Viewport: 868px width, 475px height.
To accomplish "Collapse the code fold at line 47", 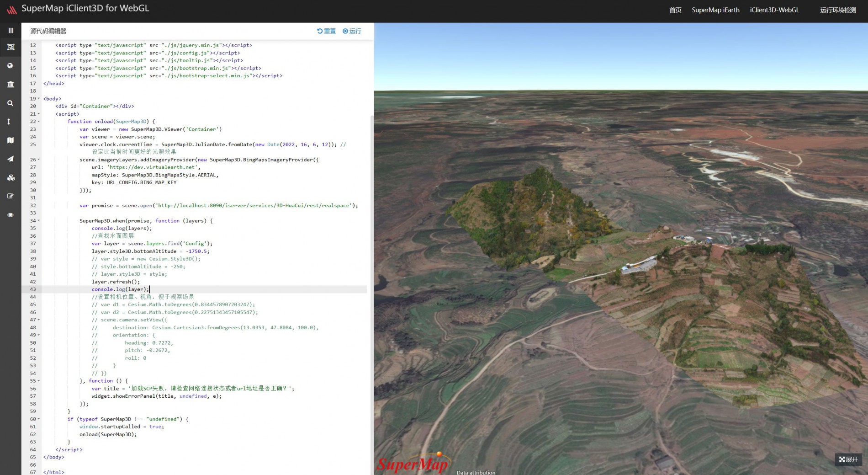I will [39, 320].
